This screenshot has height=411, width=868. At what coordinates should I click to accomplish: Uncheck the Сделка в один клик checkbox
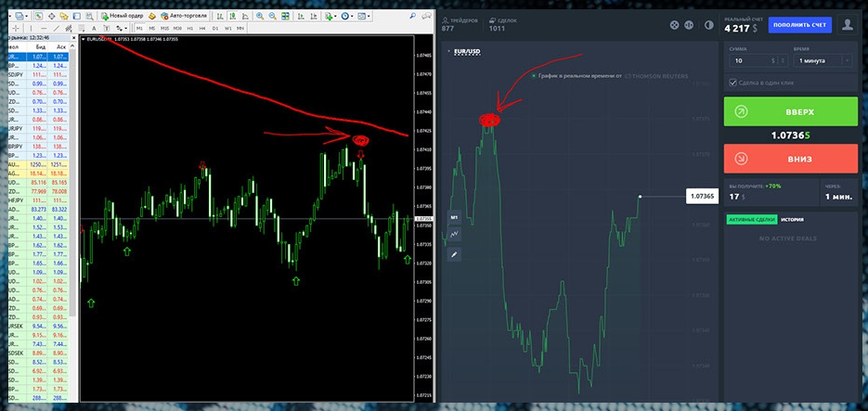[734, 83]
